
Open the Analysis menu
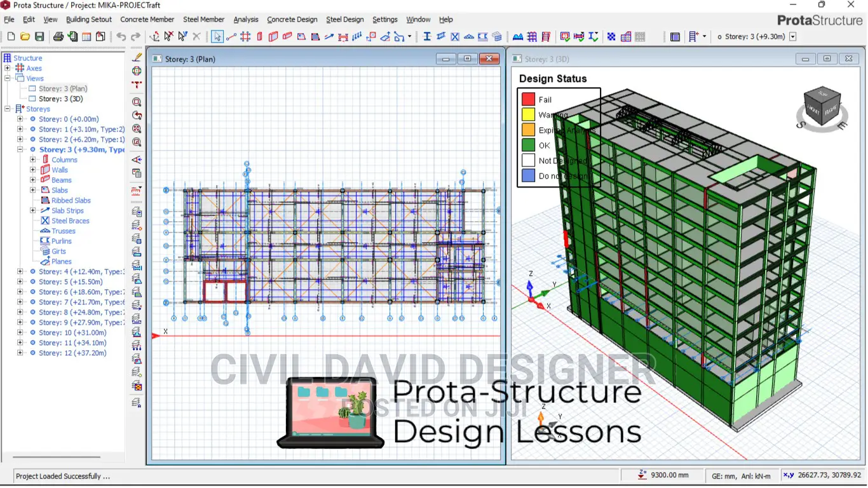pyautogui.click(x=246, y=20)
